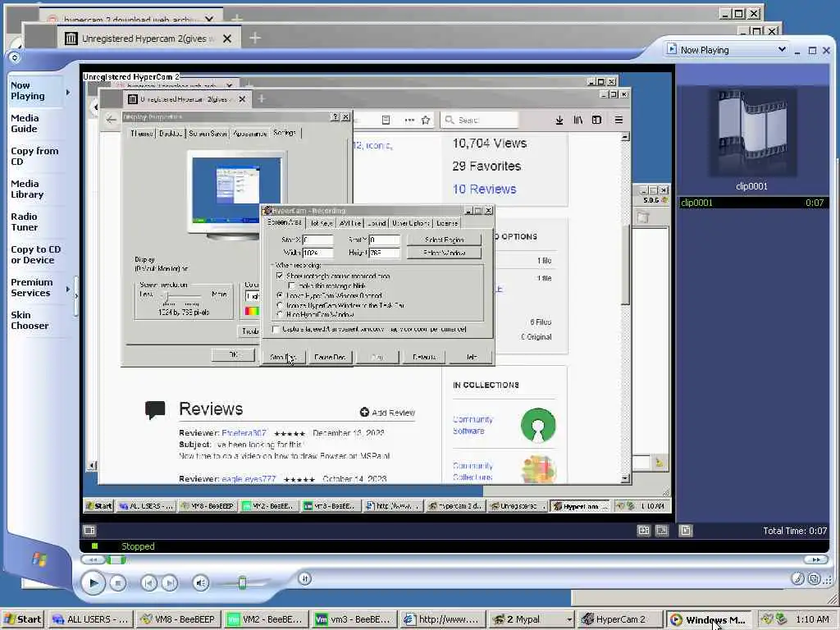This screenshot has width=840, height=630.
Task: Toggle the playlist pane icon
Action: pos(685,531)
